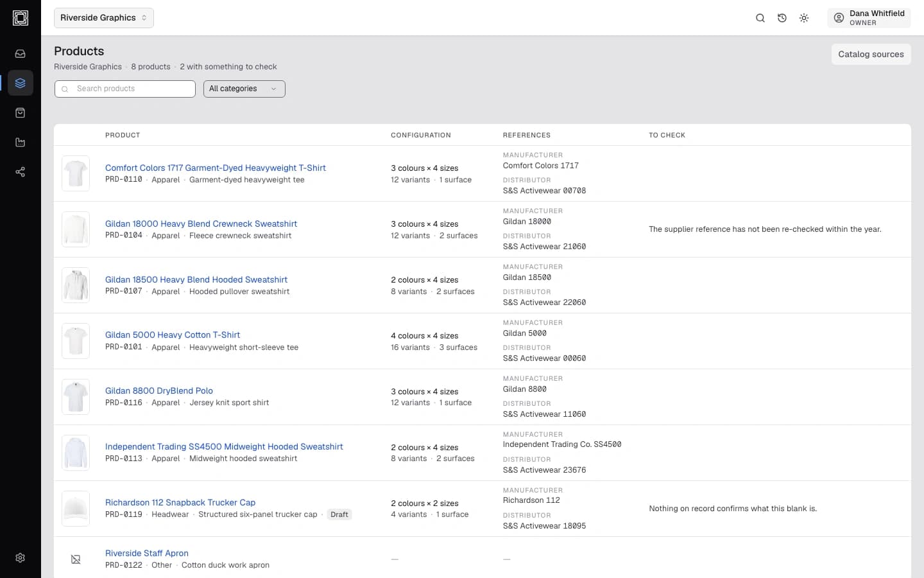Open the shopping bag orders icon
Image resolution: width=924 pixels, height=578 pixels.
pos(21,113)
